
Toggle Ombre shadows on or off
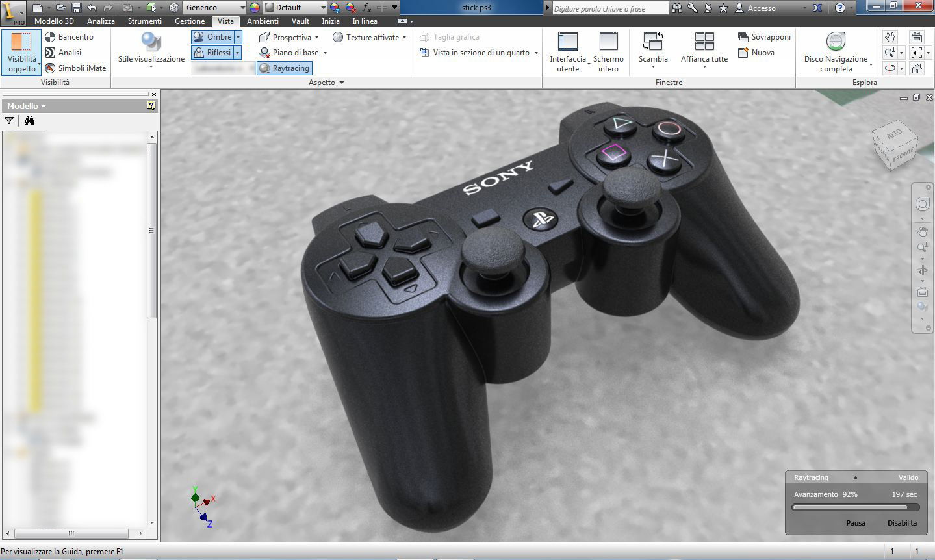212,37
